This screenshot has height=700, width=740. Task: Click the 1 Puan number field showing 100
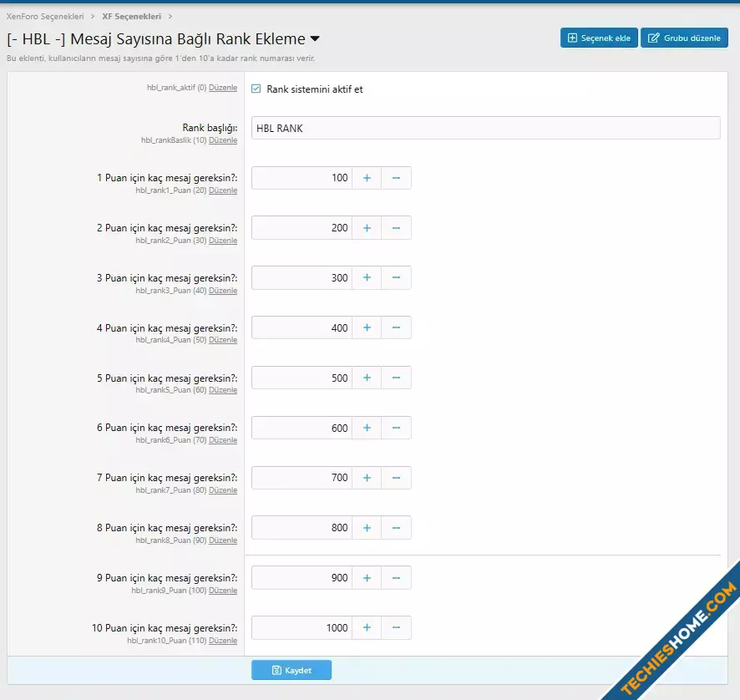302,178
